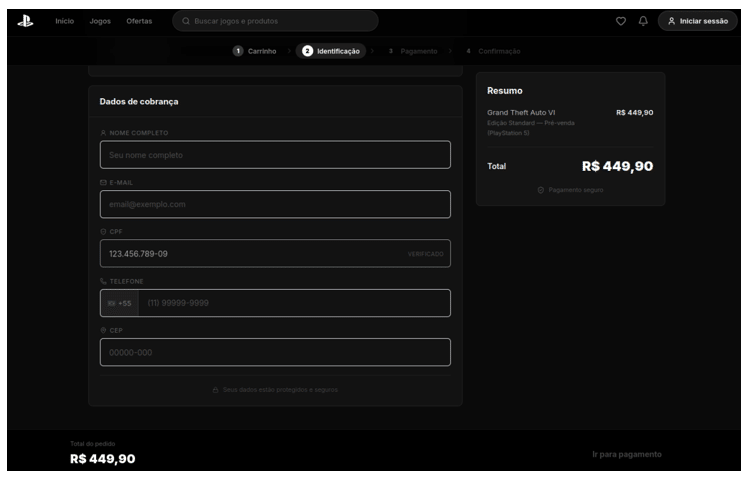Click the search magnifier icon
This screenshot has height=477, width=745.
click(186, 21)
